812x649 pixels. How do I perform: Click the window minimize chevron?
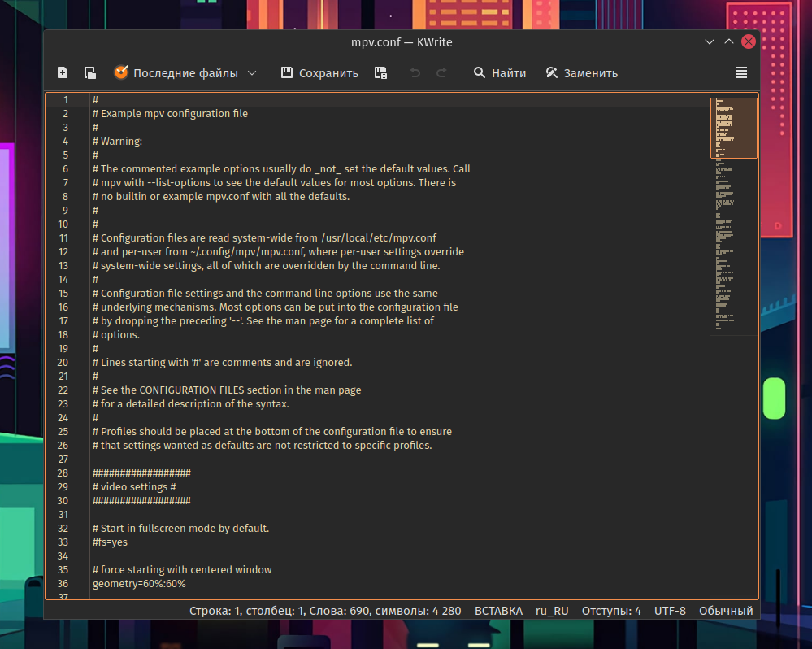point(710,42)
